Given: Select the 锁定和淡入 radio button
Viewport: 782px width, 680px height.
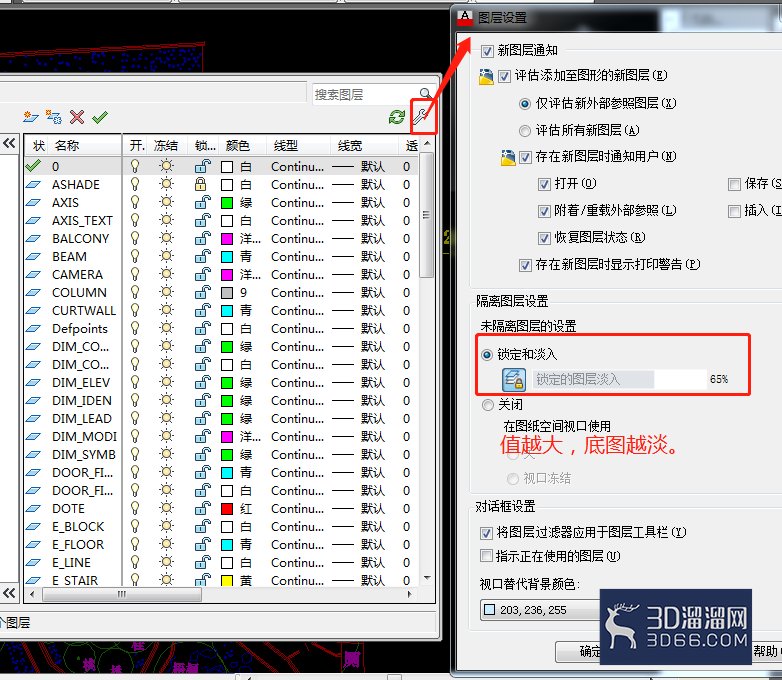Looking at the screenshot, I should coord(487,355).
